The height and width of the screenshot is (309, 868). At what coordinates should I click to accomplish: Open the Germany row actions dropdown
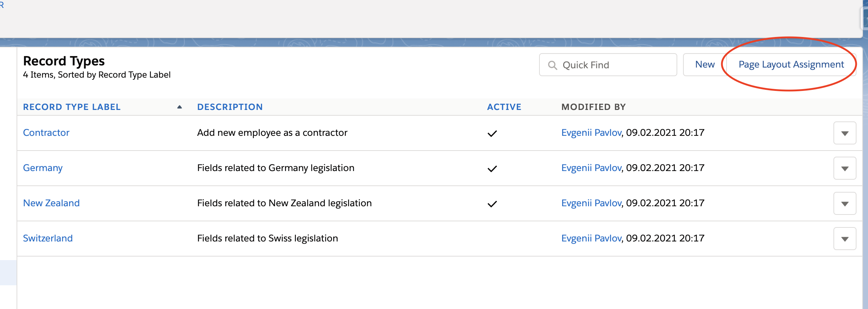845,168
